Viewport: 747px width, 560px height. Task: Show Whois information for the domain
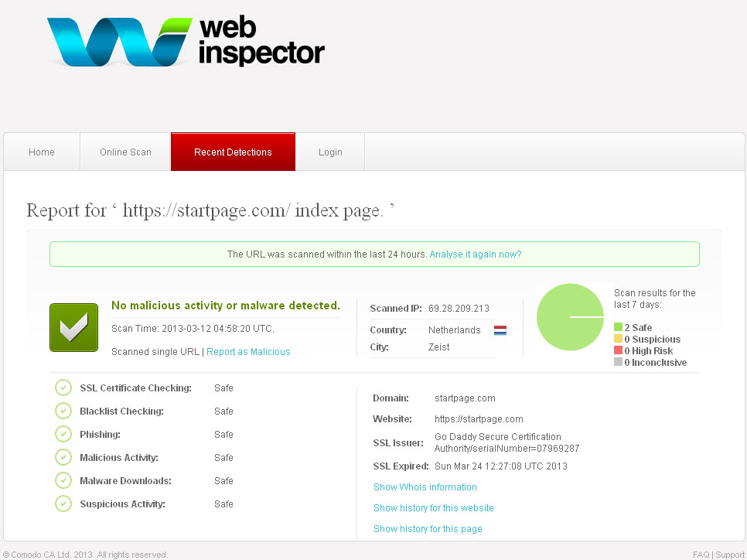pos(425,487)
